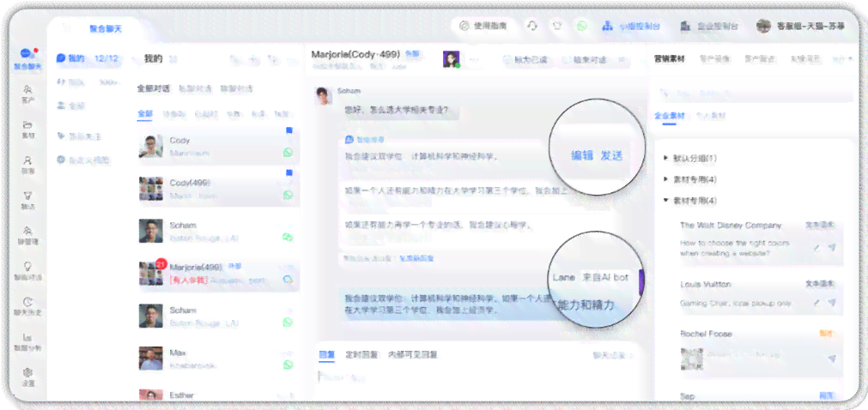
Task: Select the 聚合聊天 top tab
Action: [106, 29]
